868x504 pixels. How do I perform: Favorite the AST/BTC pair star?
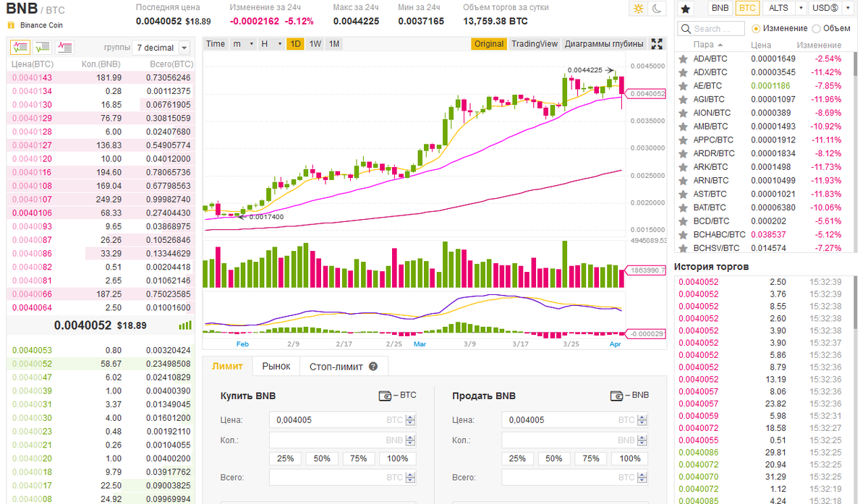(x=682, y=194)
